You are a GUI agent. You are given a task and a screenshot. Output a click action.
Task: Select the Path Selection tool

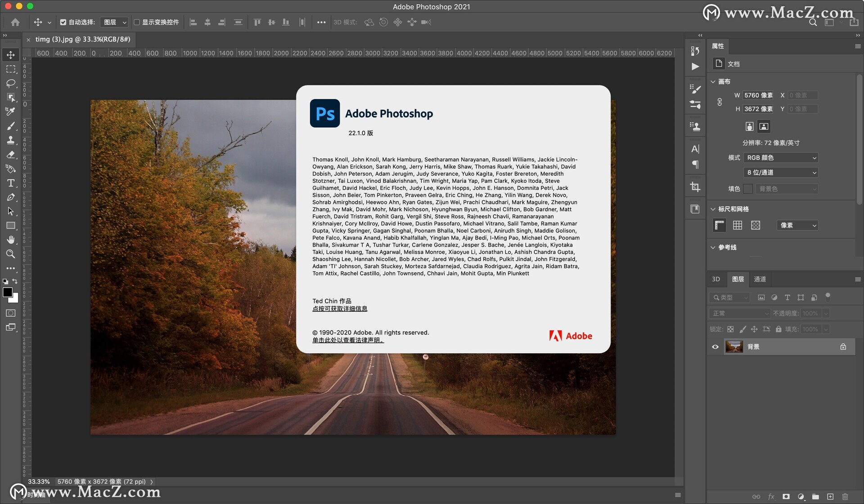pyautogui.click(x=10, y=211)
